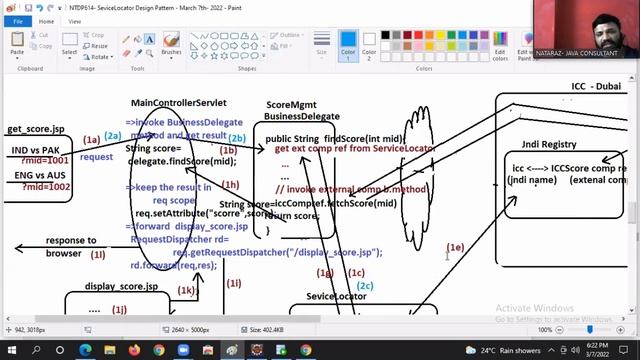Open Zoom app from the taskbar
The height and width of the screenshot is (360, 640).
click(x=183, y=350)
